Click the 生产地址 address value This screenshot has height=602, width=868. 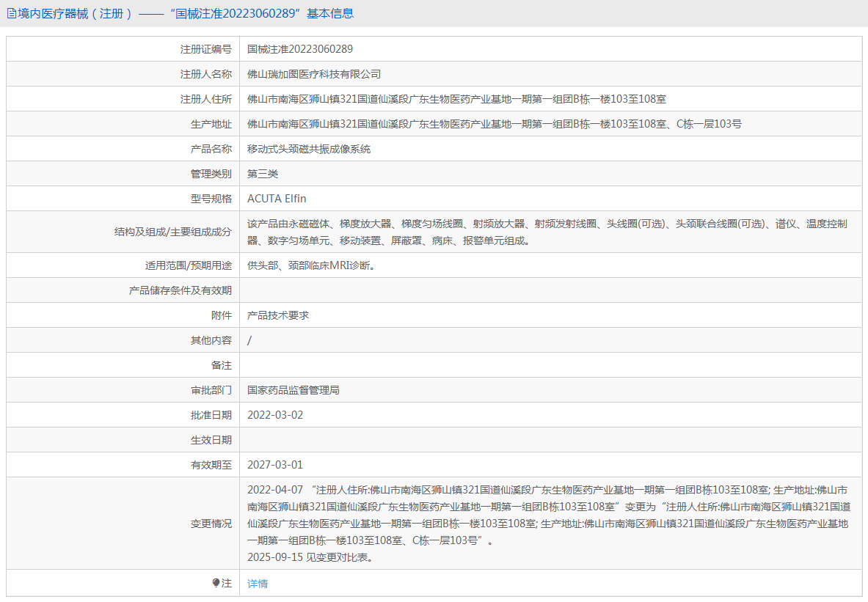pyautogui.click(x=494, y=124)
